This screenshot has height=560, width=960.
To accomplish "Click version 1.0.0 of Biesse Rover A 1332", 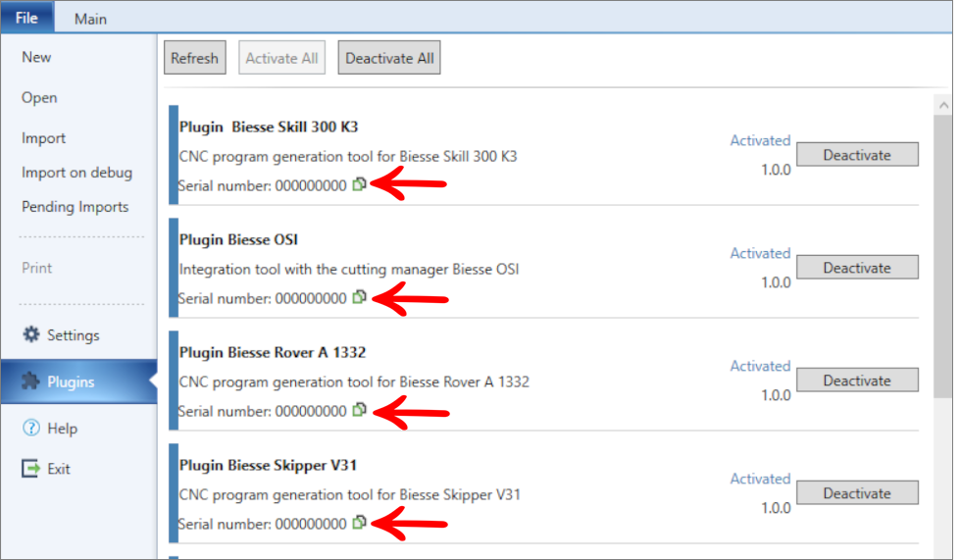I will (776, 395).
